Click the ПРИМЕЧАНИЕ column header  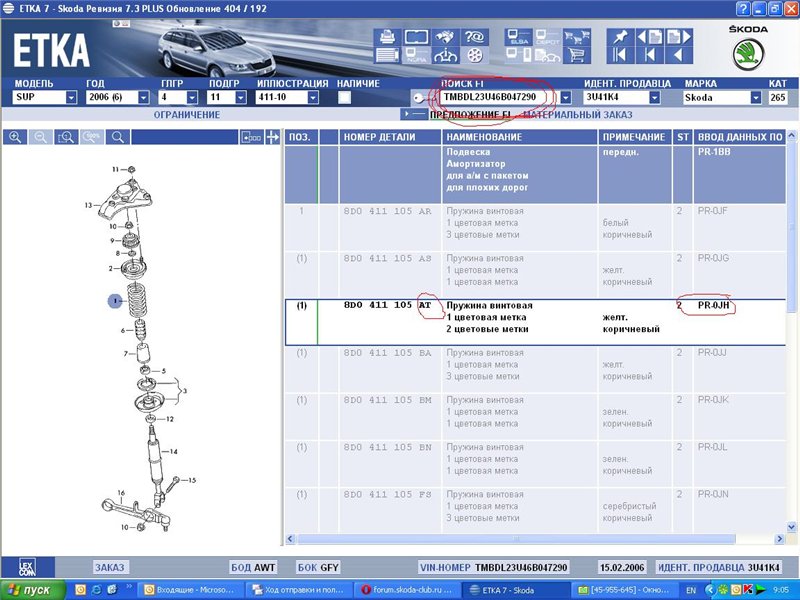pyautogui.click(x=634, y=137)
